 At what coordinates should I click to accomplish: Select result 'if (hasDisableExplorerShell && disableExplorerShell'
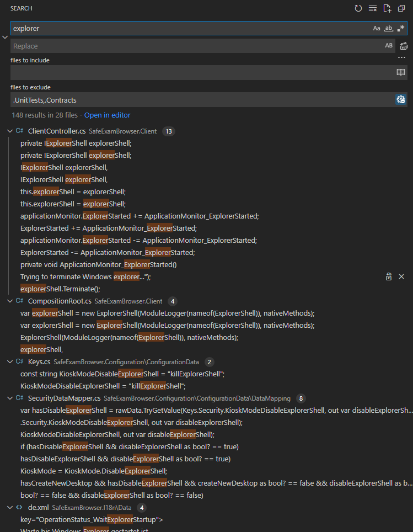[x=130, y=447]
